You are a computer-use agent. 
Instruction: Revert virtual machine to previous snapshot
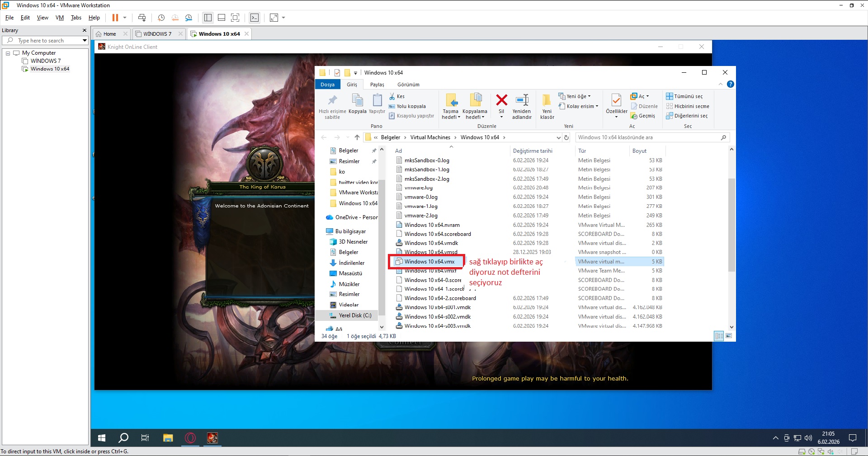175,18
